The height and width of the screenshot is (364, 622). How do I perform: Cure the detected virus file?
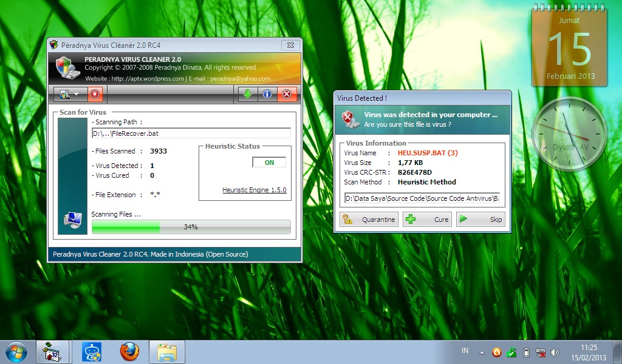tap(428, 220)
